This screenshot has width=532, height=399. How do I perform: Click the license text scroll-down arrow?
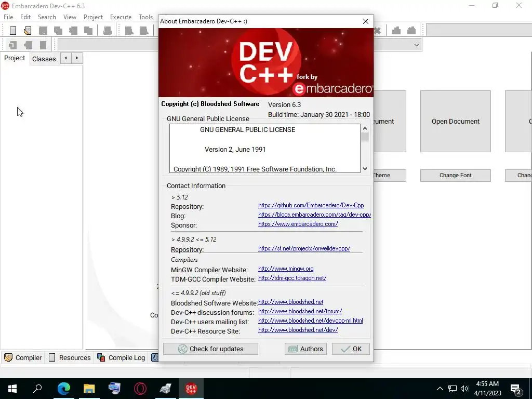[x=365, y=169]
